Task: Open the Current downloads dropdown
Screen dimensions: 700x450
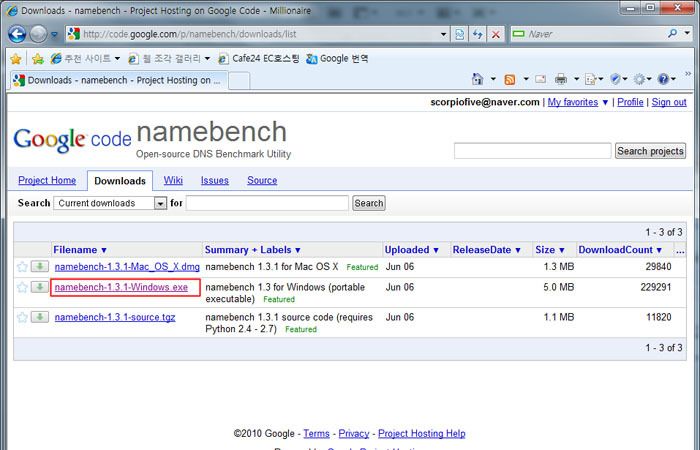Action: tap(110, 203)
